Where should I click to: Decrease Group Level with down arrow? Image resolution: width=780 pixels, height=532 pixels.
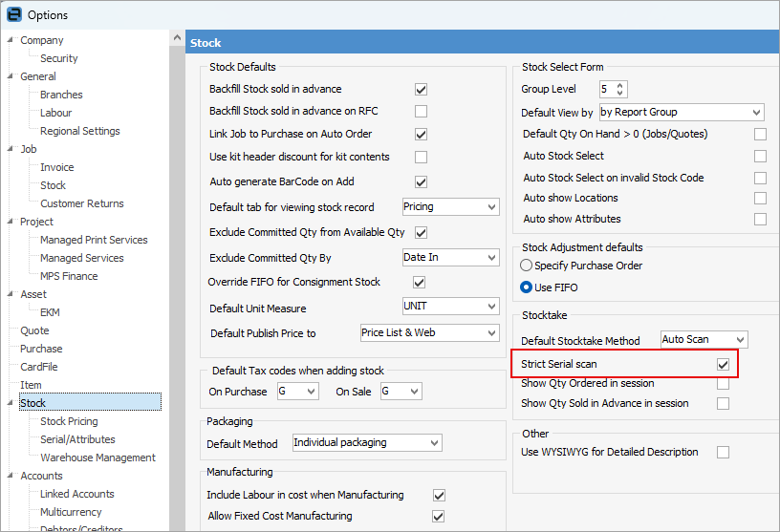click(619, 93)
